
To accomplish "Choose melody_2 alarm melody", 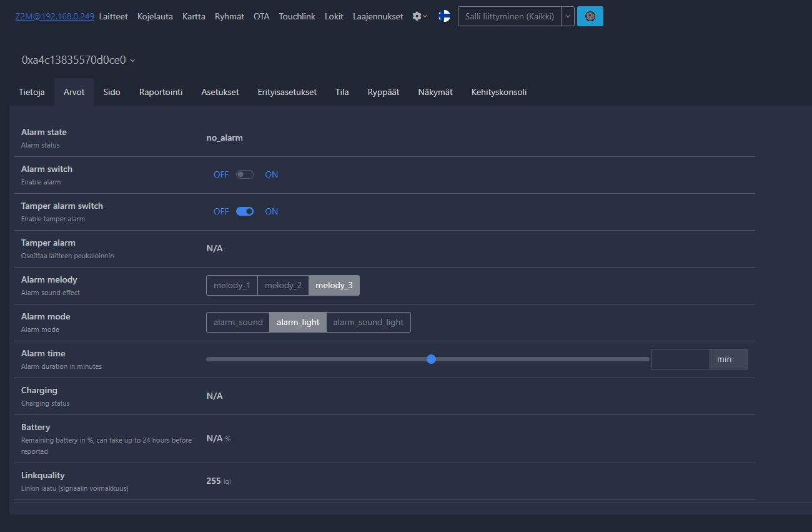I will pyautogui.click(x=283, y=286).
